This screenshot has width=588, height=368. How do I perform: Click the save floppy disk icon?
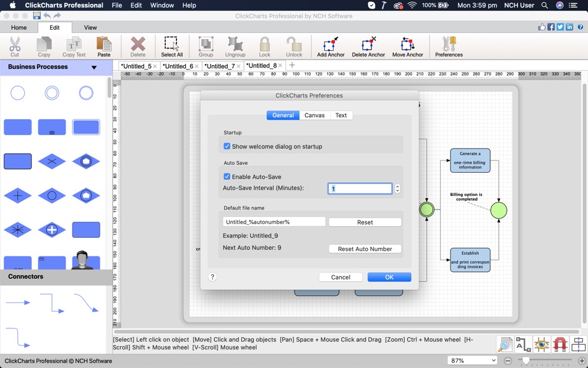pos(37,15)
